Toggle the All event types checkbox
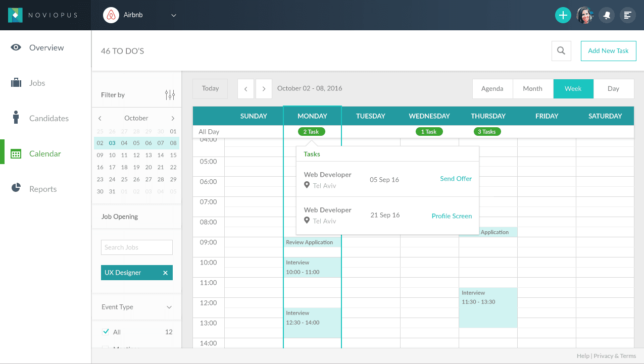 coord(106,332)
